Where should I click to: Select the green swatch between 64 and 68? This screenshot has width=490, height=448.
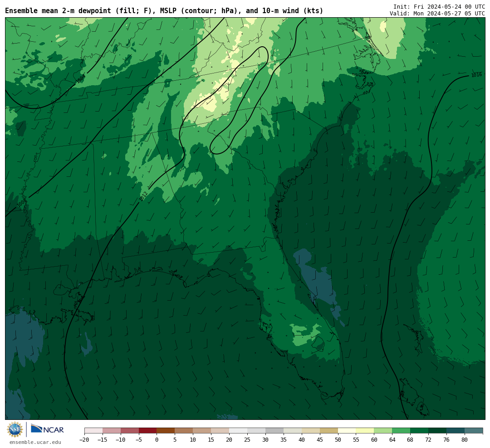402,431
